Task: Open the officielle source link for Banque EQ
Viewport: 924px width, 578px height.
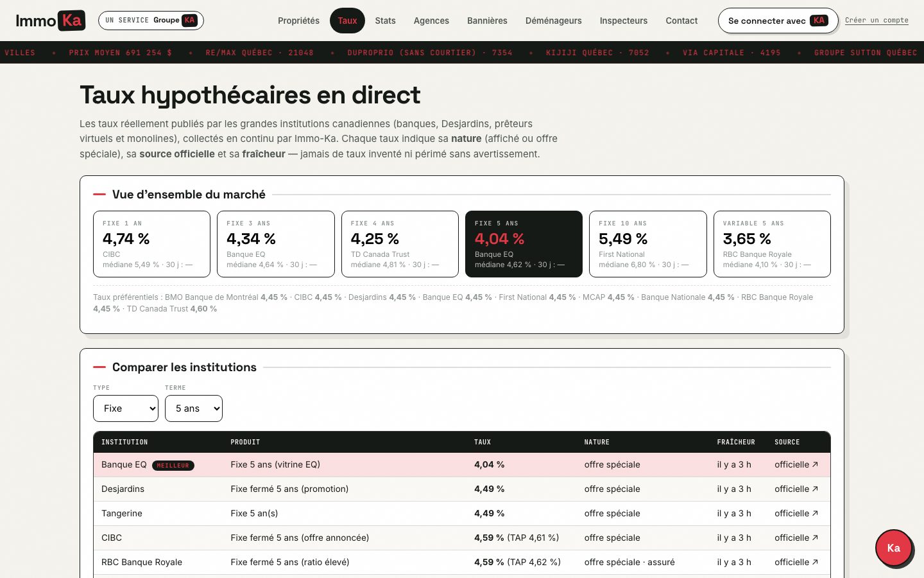Action: click(x=796, y=464)
